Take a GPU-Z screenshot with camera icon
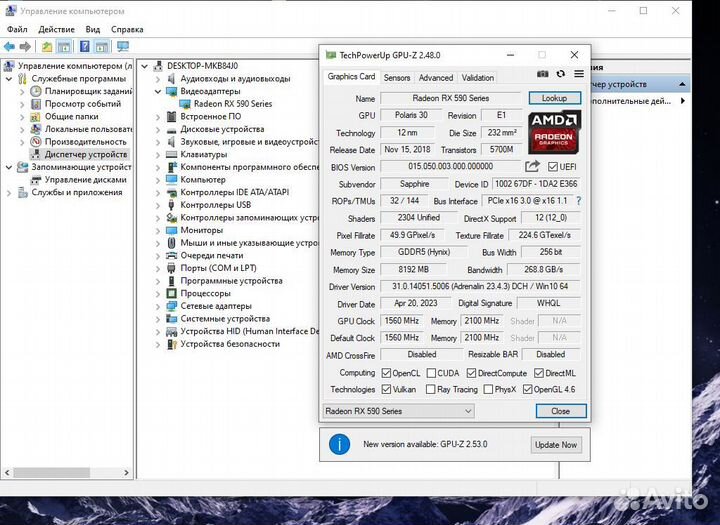The width and height of the screenshot is (720, 525). tap(542, 74)
